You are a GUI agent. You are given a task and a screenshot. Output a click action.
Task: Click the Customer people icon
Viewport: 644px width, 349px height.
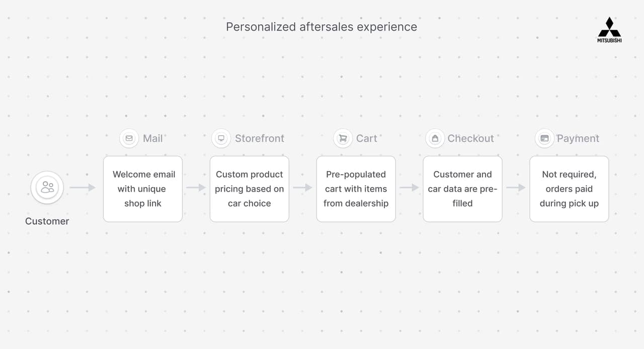[47, 188]
